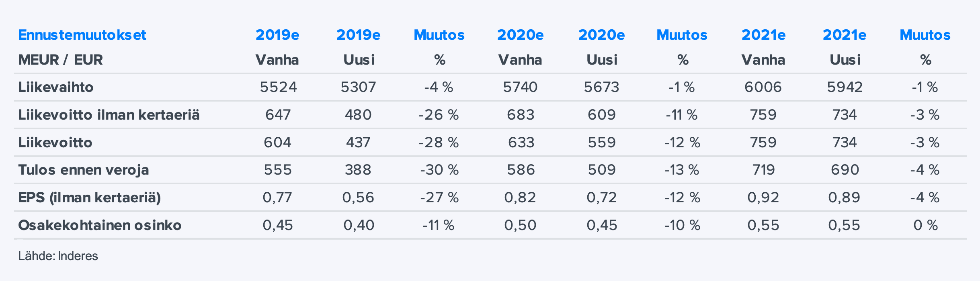Click the Tulos ennen veroja label
980x281 pixels.
83,170
